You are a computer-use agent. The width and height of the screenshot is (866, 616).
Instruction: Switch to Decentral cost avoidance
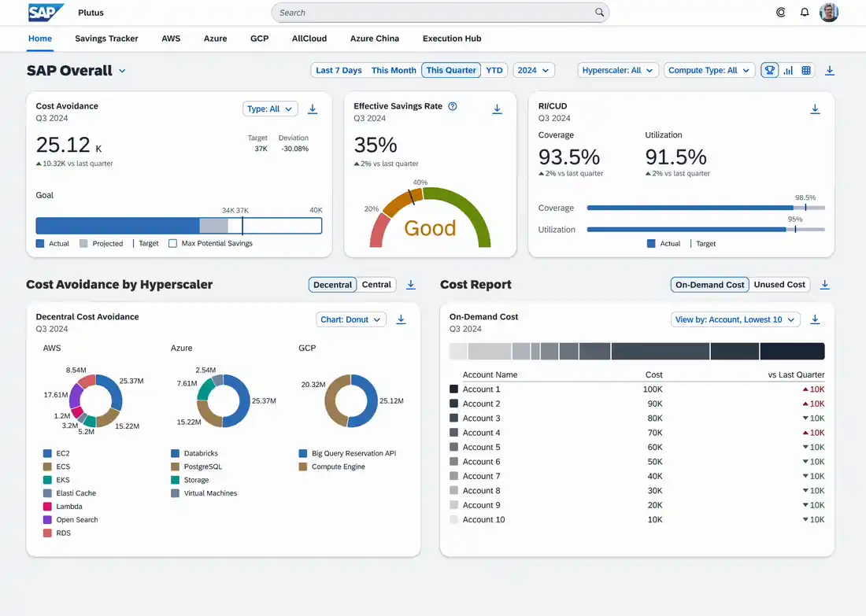pos(332,284)
